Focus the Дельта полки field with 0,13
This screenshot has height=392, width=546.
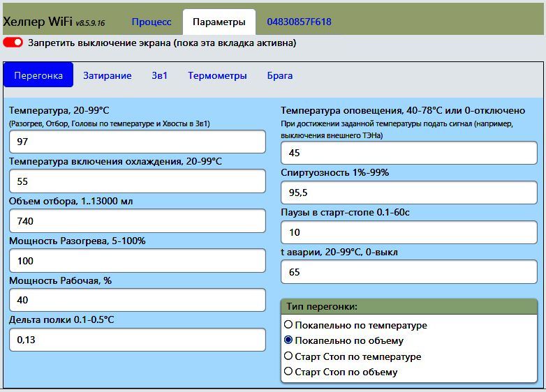point(137,340)
